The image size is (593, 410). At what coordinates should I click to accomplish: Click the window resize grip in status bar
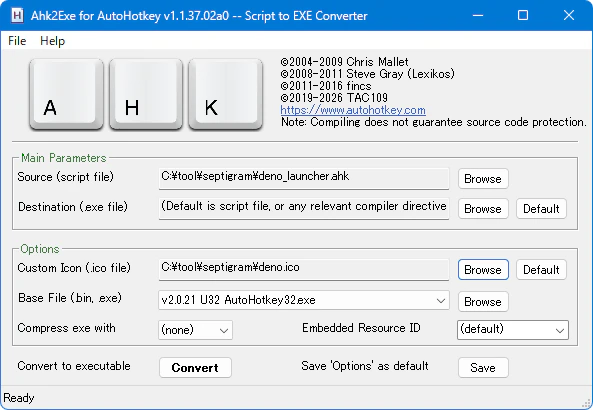[587, 404]
